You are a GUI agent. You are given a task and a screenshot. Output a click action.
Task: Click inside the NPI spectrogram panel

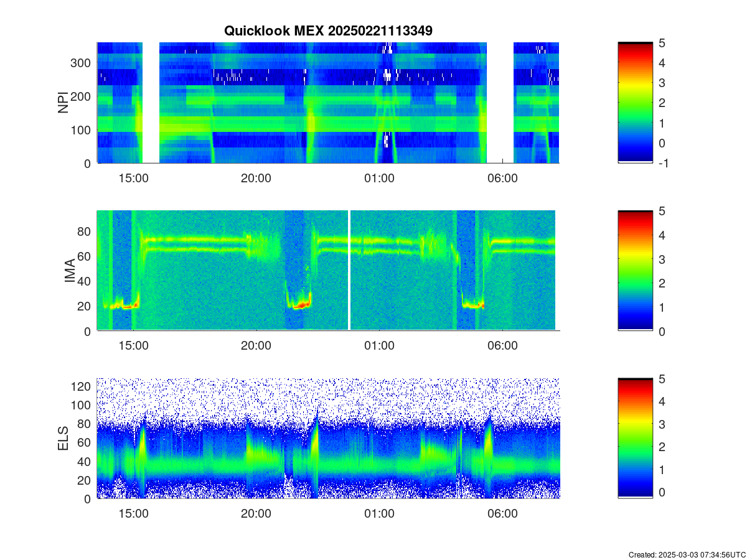328,103
